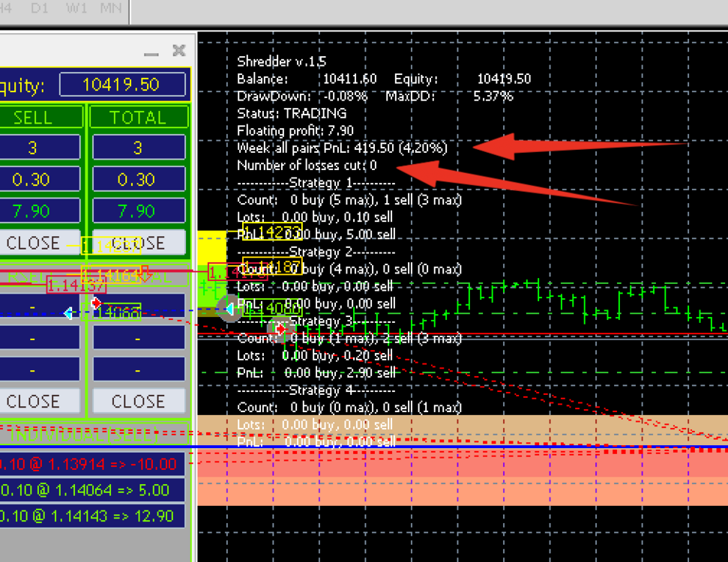Click yellow price label 1.14273 on chart
Viewport: 728px width, 562px height.
click(x=272, y=231)
